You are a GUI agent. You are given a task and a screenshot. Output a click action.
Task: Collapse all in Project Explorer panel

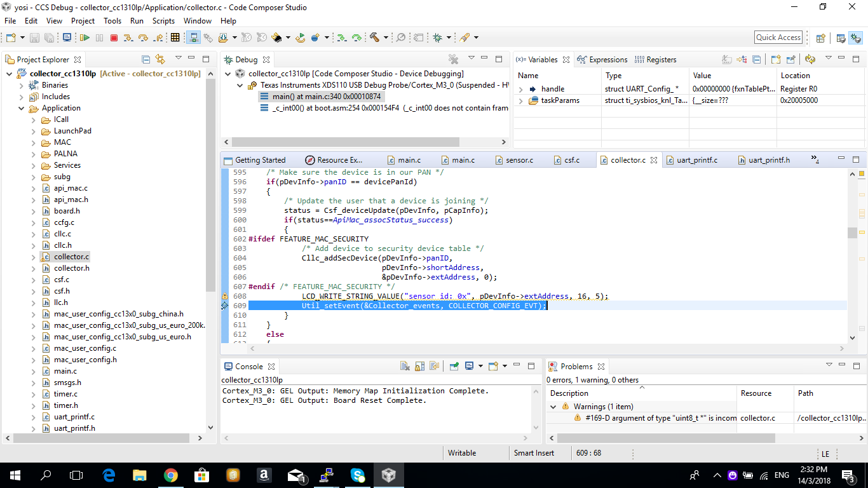click(x=146, y=60)
